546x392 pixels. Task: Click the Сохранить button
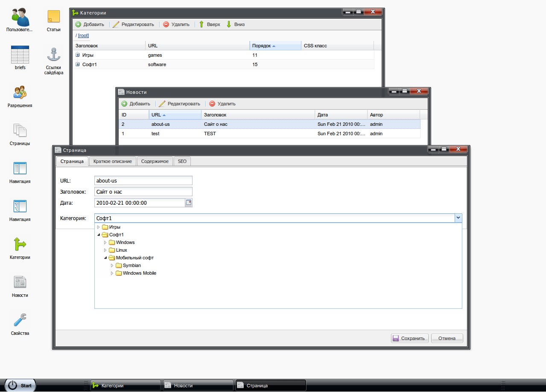coord(410,338)
